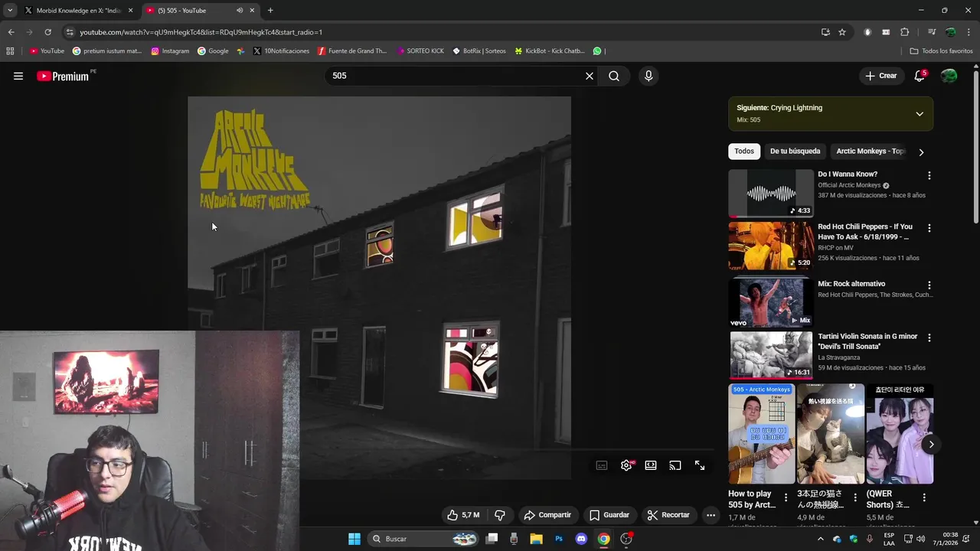Open SORTEO KICK bookmark
The width and height of the screenshot is (980, 551).
420,51
